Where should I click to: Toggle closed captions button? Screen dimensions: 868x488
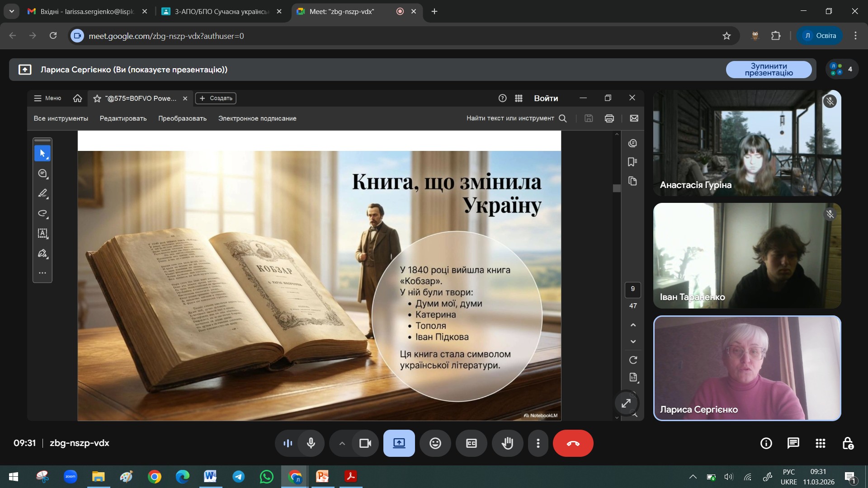click(471, 443)
